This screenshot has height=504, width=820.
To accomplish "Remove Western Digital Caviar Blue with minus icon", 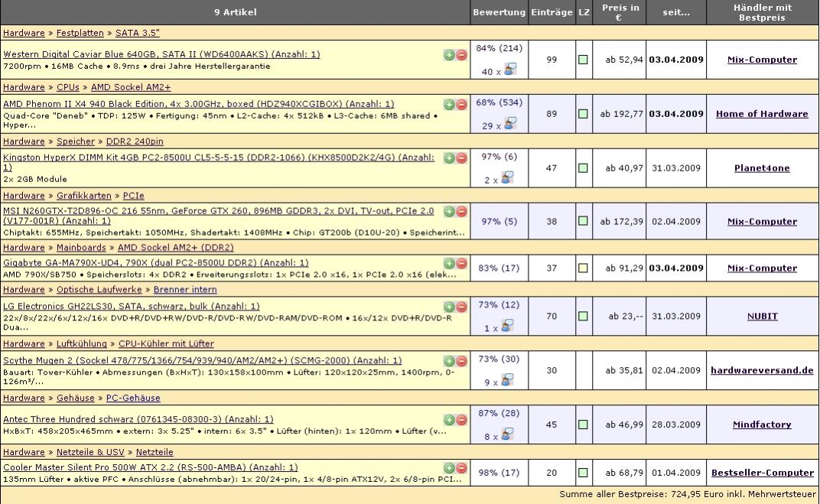I will pyautogui.click(x=461, y=55).
